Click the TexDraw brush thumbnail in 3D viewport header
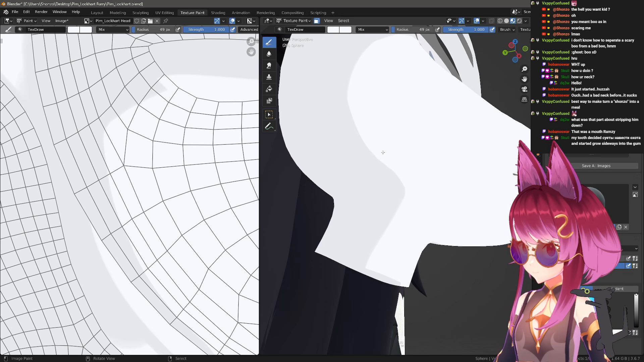Viewport: 644px width, 362px height. [x=279, y=29]
